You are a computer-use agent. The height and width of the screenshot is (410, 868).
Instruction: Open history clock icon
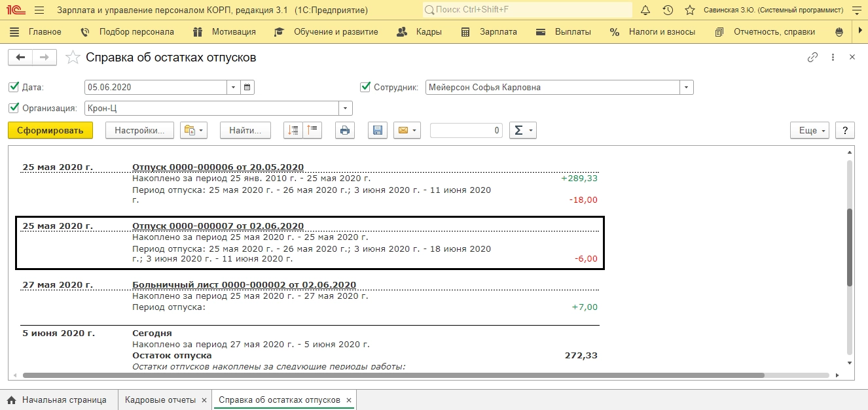(668, 10)
